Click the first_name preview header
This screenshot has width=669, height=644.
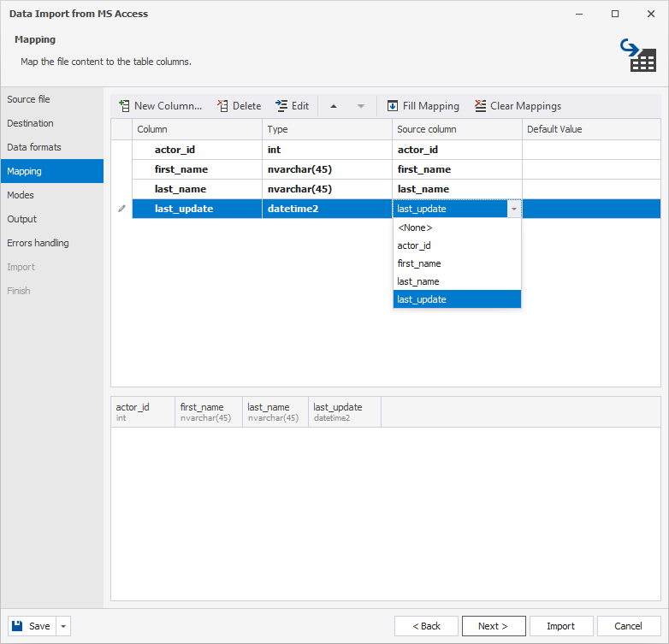[x=209, y=412]
